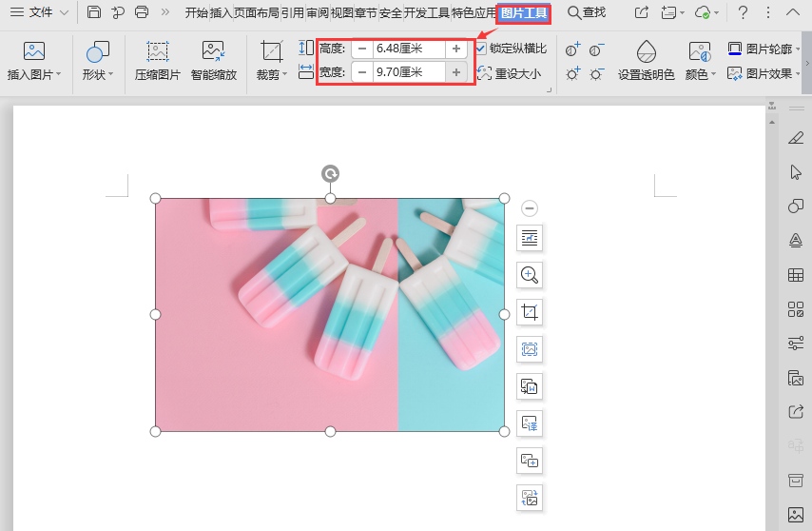Click the Reset Size (重设大小) button

pos(510,73)
